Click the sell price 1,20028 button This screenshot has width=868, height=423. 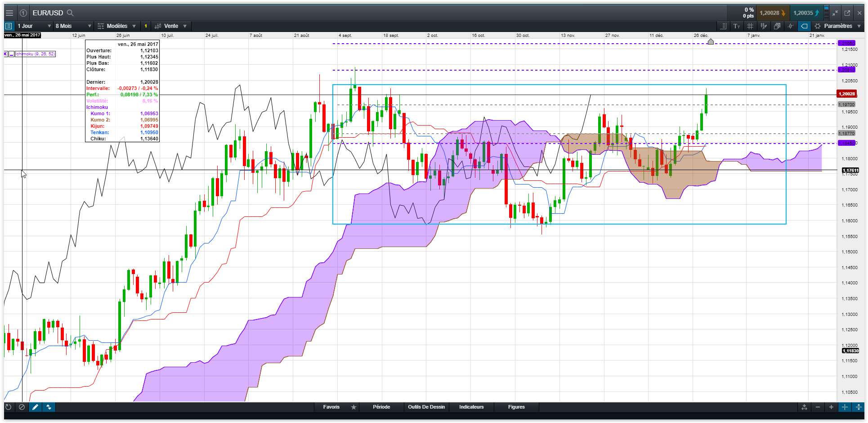point(772,13)
